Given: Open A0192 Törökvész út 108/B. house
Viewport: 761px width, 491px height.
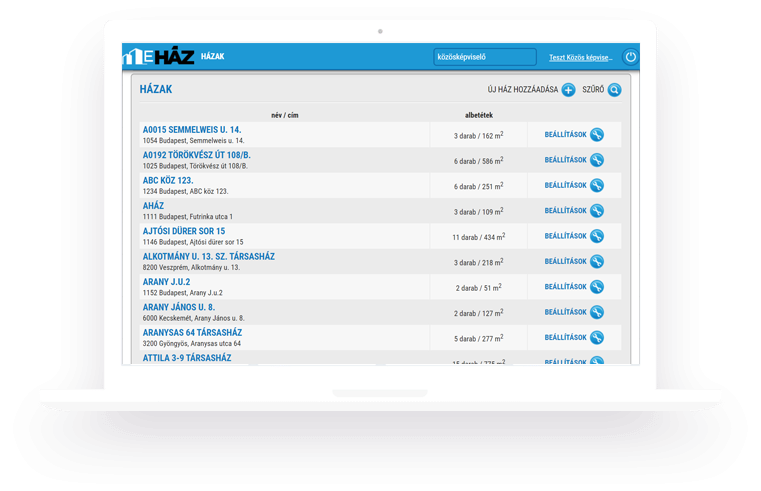Looking at the screenshot, I should click(x=196, y=155).
